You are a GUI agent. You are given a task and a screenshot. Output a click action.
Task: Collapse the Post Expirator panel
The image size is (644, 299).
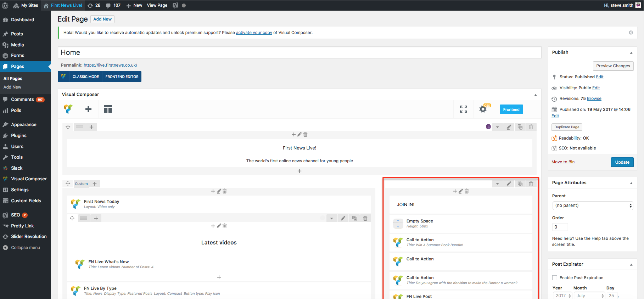pos(631,264)
